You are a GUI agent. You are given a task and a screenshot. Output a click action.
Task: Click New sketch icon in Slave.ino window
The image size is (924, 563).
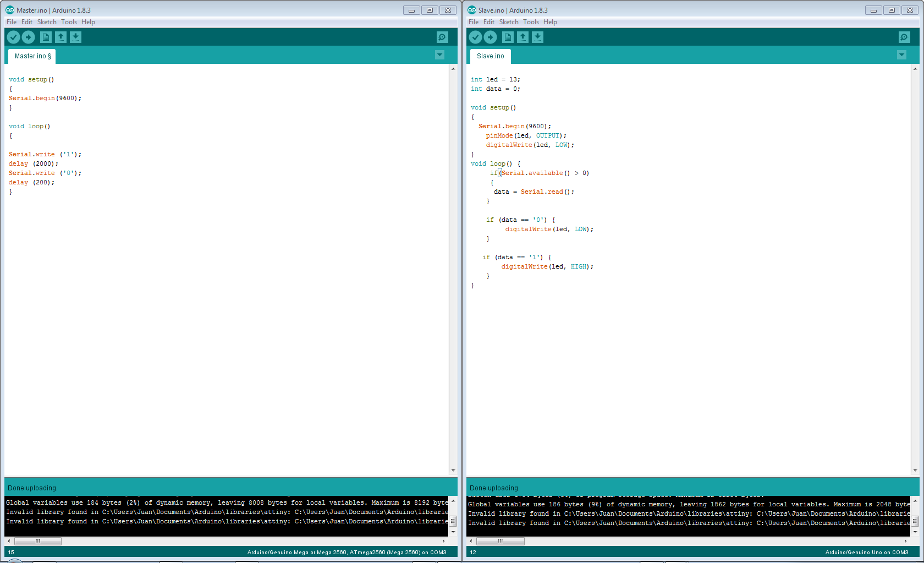coord(508,37)
